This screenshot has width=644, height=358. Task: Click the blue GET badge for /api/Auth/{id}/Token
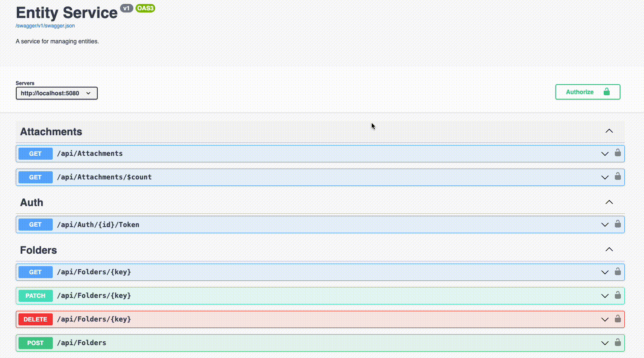[35, 225]
